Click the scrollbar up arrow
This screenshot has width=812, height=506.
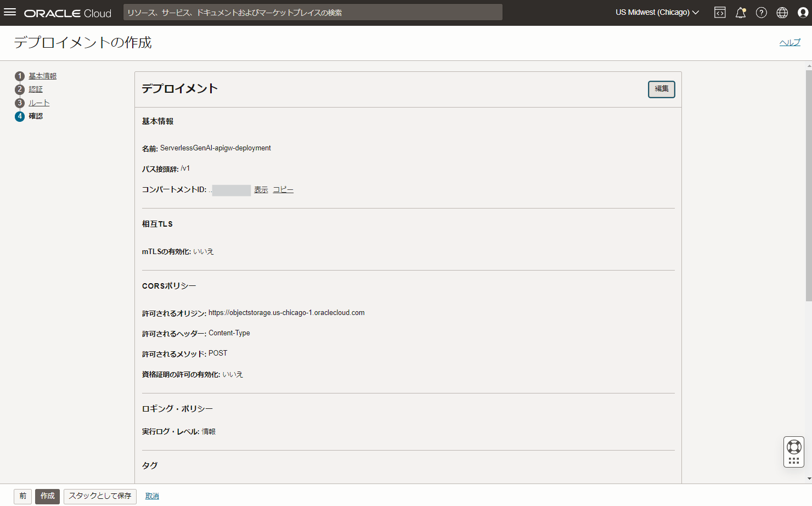(x=809, y=66)
